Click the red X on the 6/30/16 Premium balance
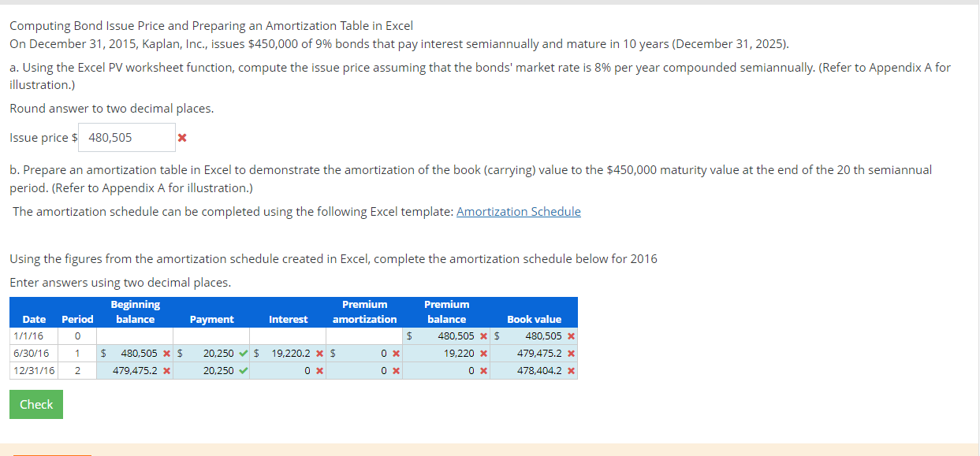 click(483, 354)
